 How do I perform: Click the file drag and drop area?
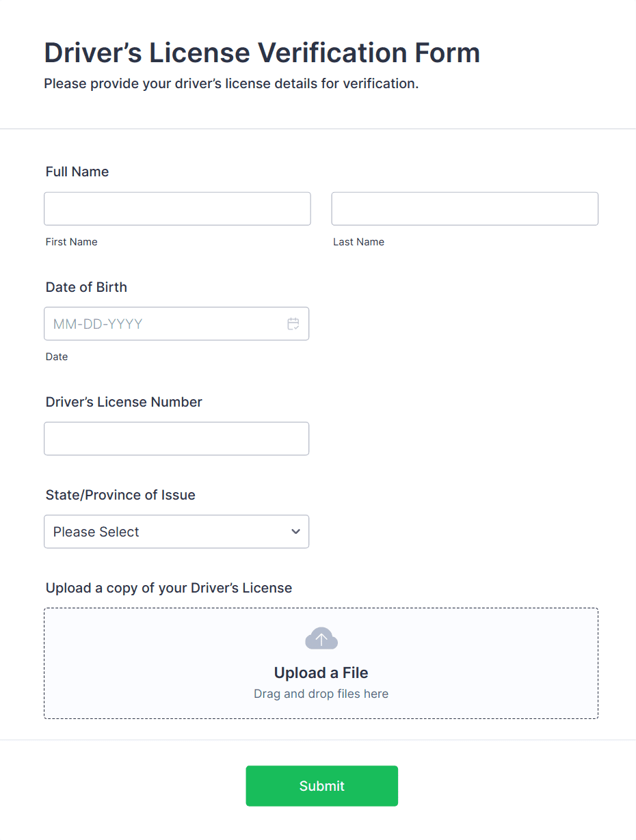click(x=321, y=664)
